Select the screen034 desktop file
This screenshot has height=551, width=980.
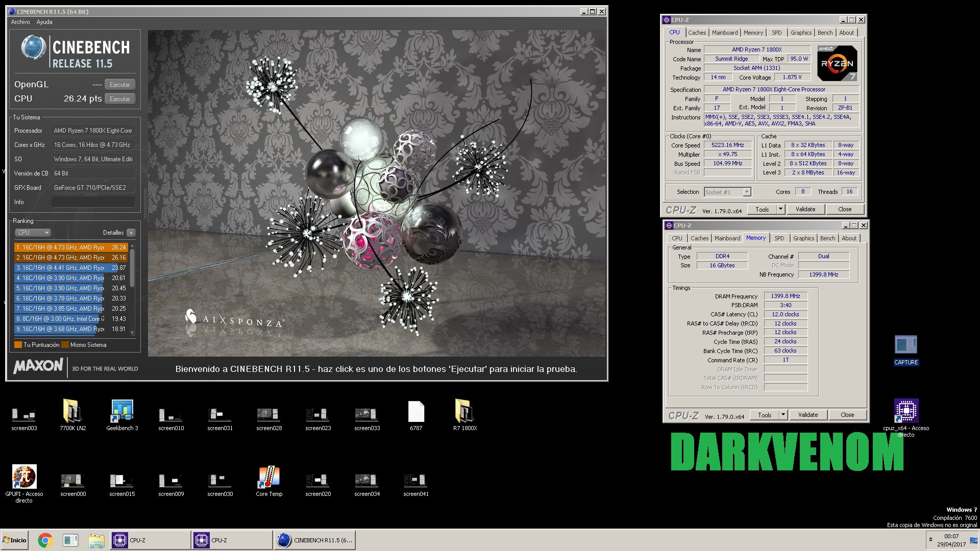click(x=367, y=484)
